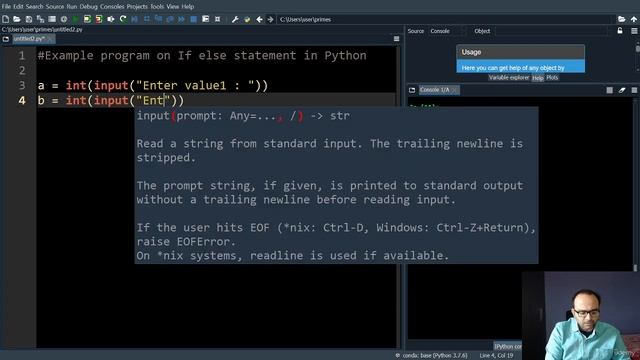Toggle the Help pane lock icon

[620, 31]
